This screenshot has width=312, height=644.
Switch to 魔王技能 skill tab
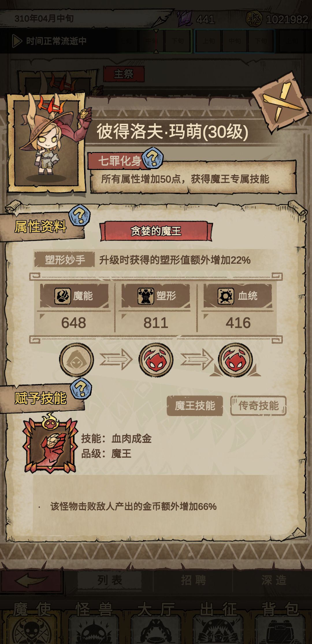(195, 406)
